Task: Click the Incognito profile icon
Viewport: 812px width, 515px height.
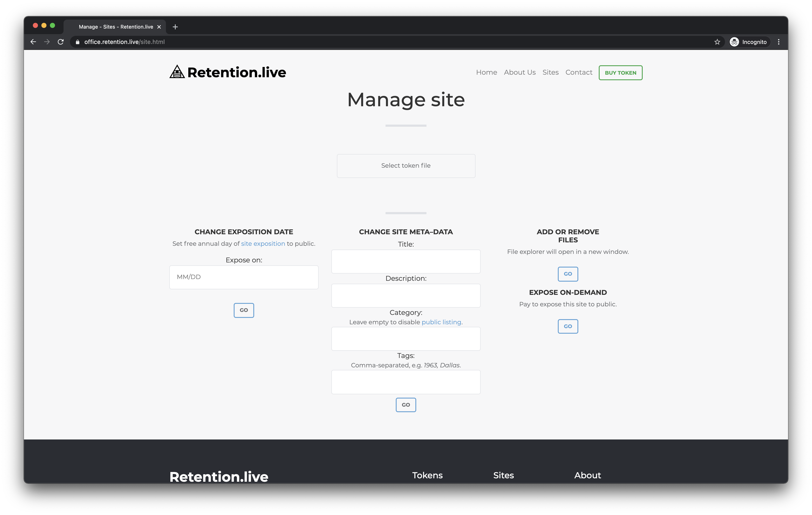Action: [734, 42]
